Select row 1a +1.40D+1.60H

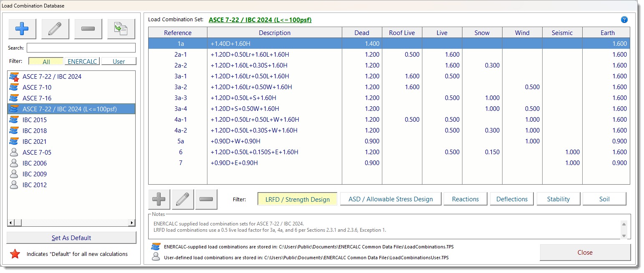coord(389,44)
